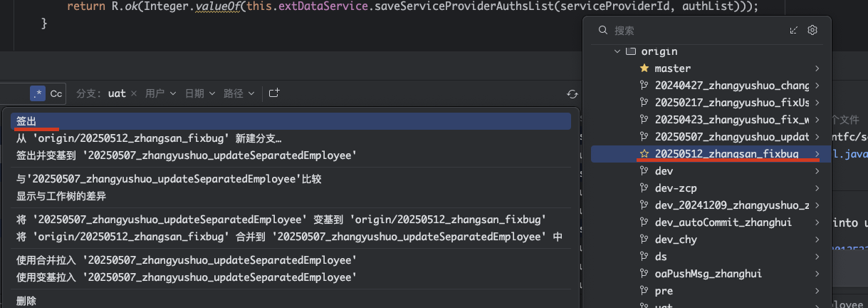Click the resize popup arrow icon

click(795, 31)
